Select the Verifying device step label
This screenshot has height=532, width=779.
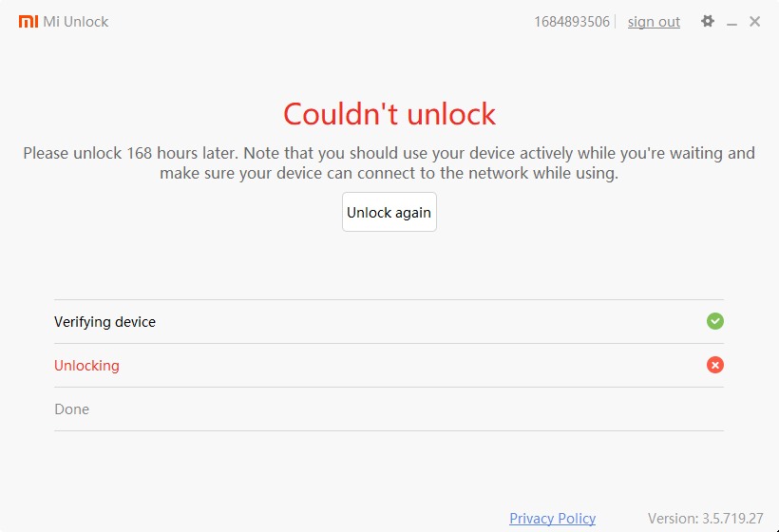point(104,322)
